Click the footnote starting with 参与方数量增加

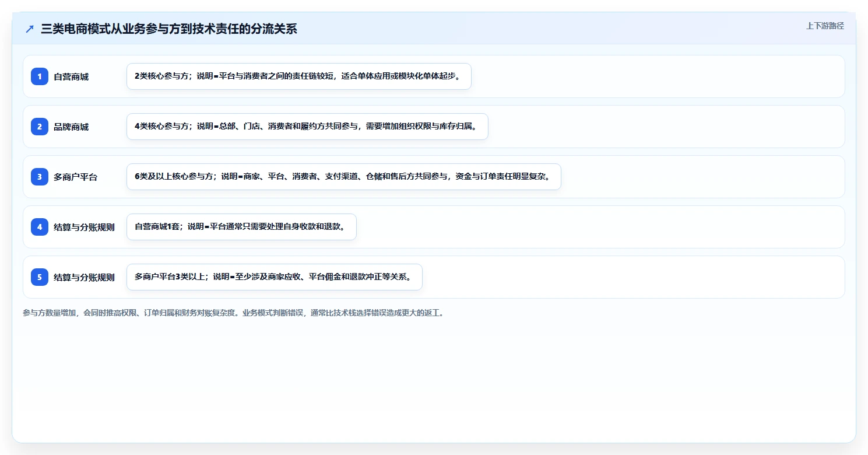(x=235, y=313)
